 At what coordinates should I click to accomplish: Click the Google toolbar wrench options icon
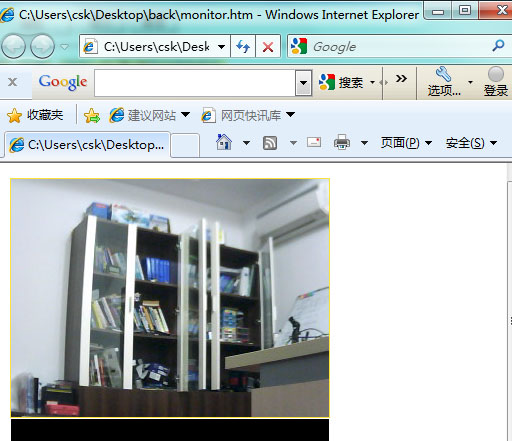tap(444, 74)
